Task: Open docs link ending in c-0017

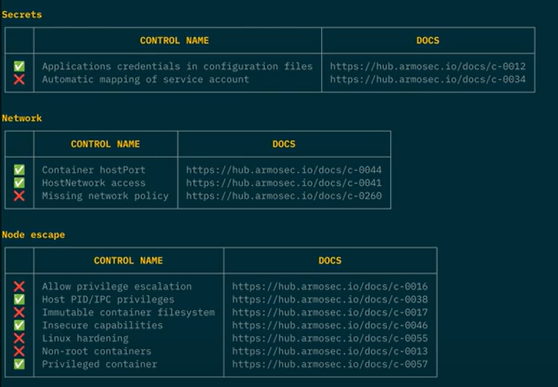Action: click(330, 312)
